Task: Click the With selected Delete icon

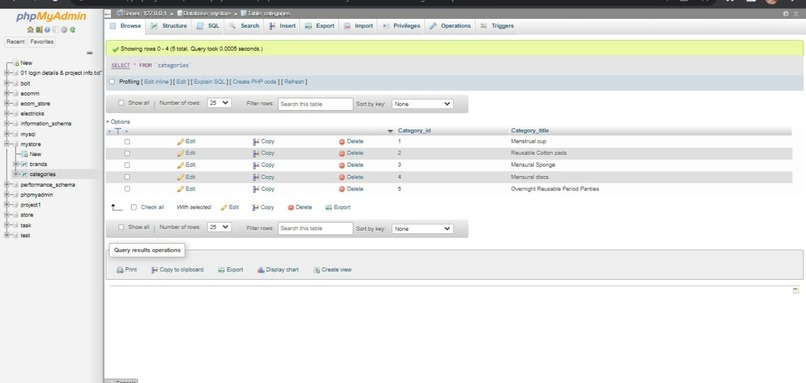Action: click(290, 207)
